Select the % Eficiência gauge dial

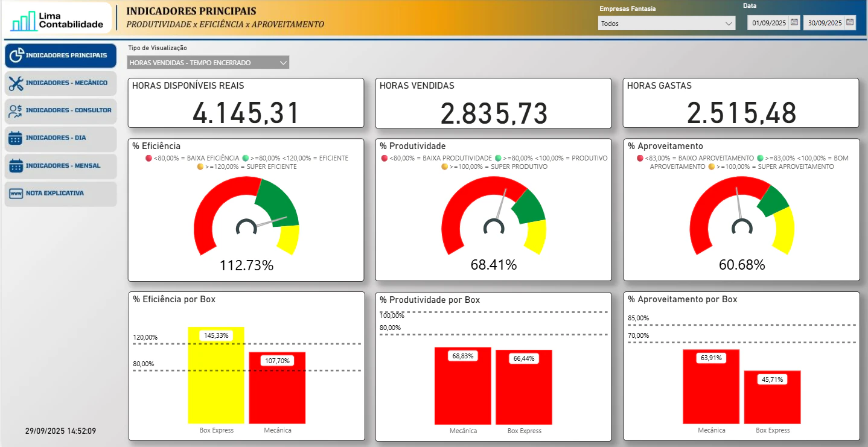[x=246, y=215]
